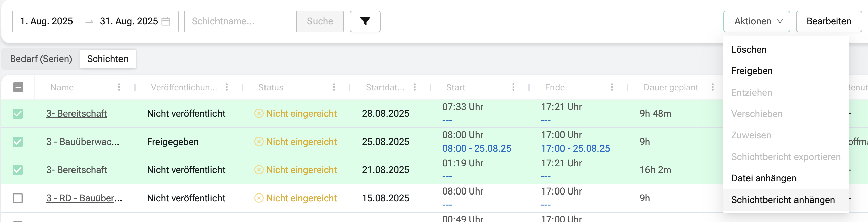Click the funnel filter icon
The height and width of the screenshot is (222, 868).
(x=365, y=21)
